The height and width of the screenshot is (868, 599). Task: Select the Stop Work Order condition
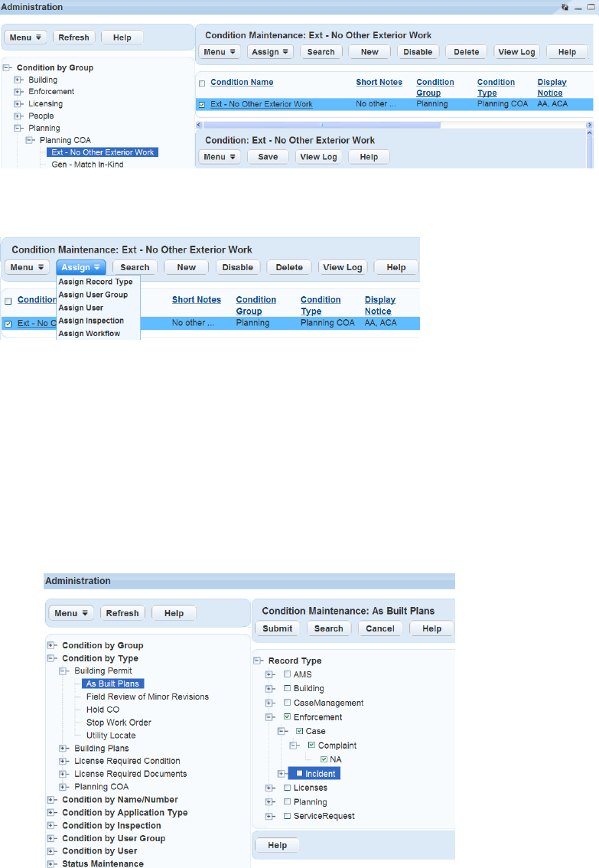(119, 723)
